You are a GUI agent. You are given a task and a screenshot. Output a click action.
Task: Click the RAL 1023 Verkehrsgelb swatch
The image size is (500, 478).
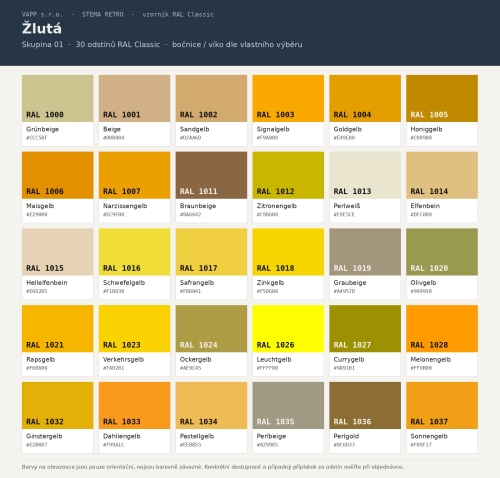point(134,341)
